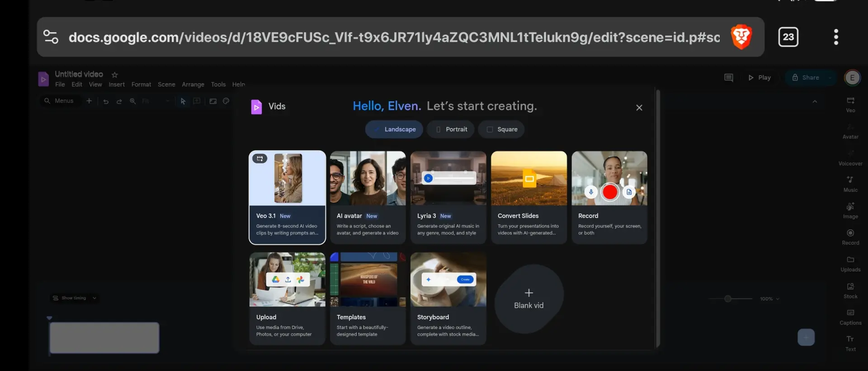Image resolution: width=868 pixels, height=371 pixels.
Task: Choose the Veo 3.1 card
Action: coord(288,197)
